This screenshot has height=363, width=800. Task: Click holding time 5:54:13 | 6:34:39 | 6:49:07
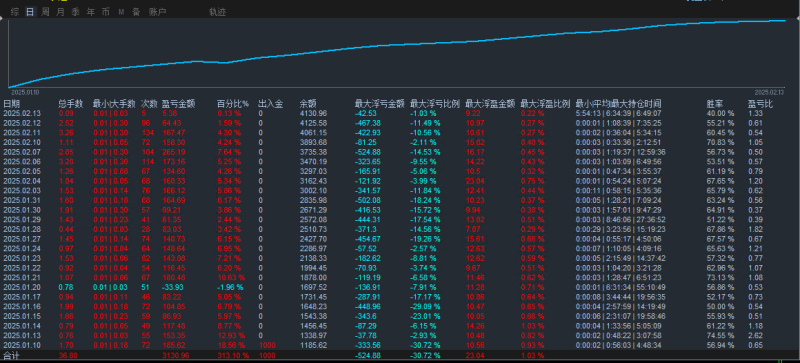tap(618, 113)
